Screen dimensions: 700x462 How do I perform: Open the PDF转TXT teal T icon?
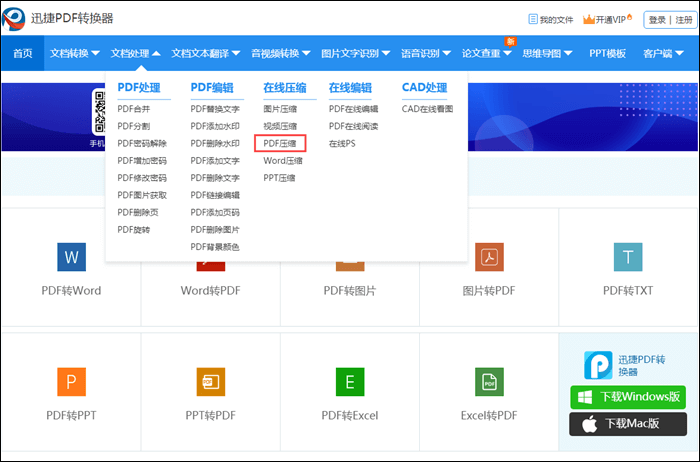(628, 257)
